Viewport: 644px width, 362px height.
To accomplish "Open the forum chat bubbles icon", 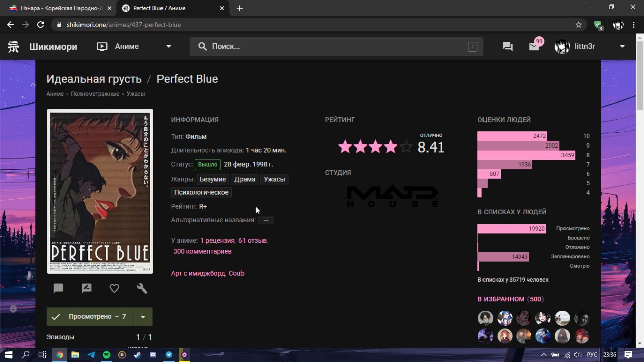I will click(x=508, y=46).
